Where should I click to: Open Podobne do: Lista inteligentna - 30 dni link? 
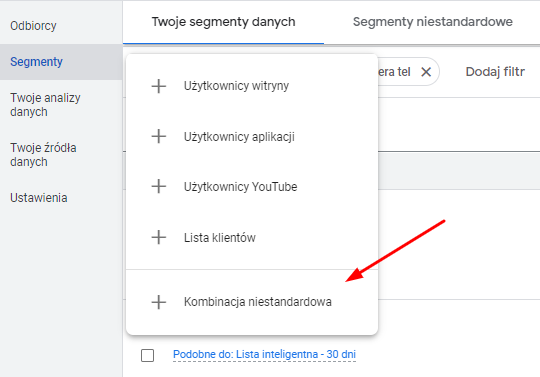coord(264,354)
